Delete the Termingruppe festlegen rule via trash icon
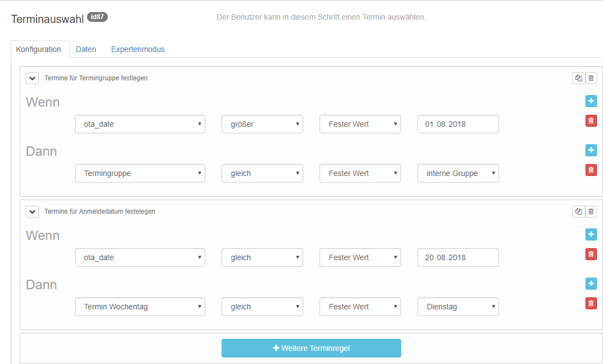The height and width of the screenshot is (364, 603). point(591,78)
